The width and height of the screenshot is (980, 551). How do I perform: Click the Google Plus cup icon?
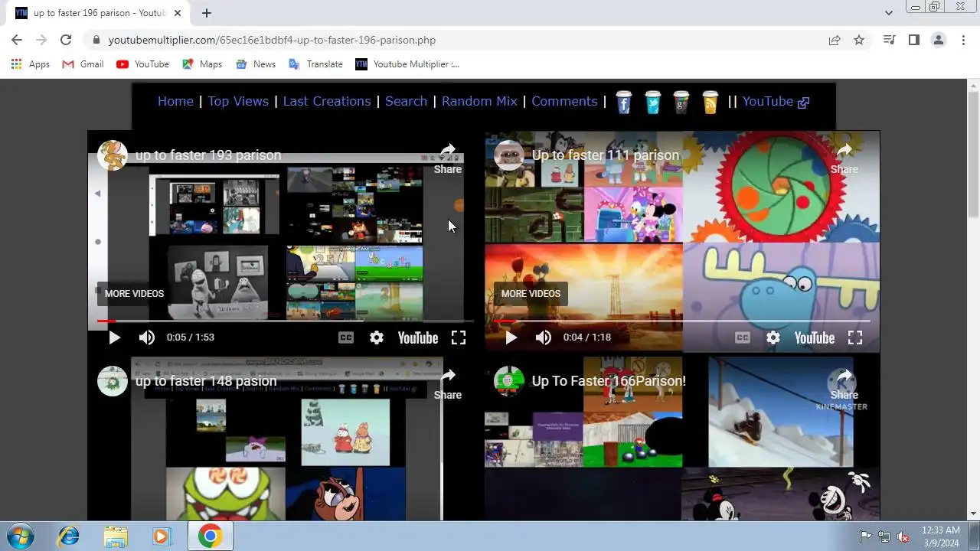tap(681, 102)
